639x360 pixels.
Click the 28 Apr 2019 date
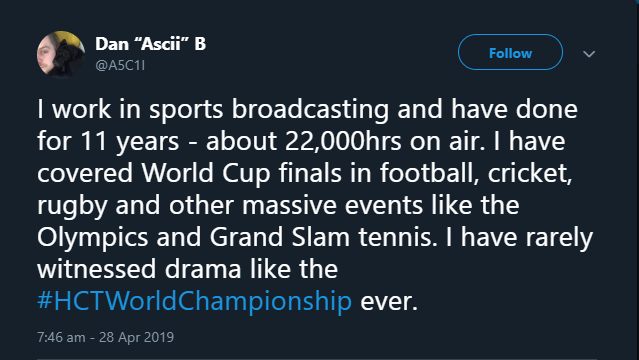click(137, 337)
